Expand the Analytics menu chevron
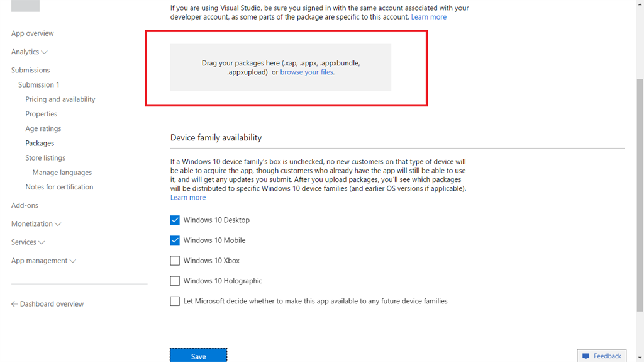The image size is (644, 362). tap(45, 52)
